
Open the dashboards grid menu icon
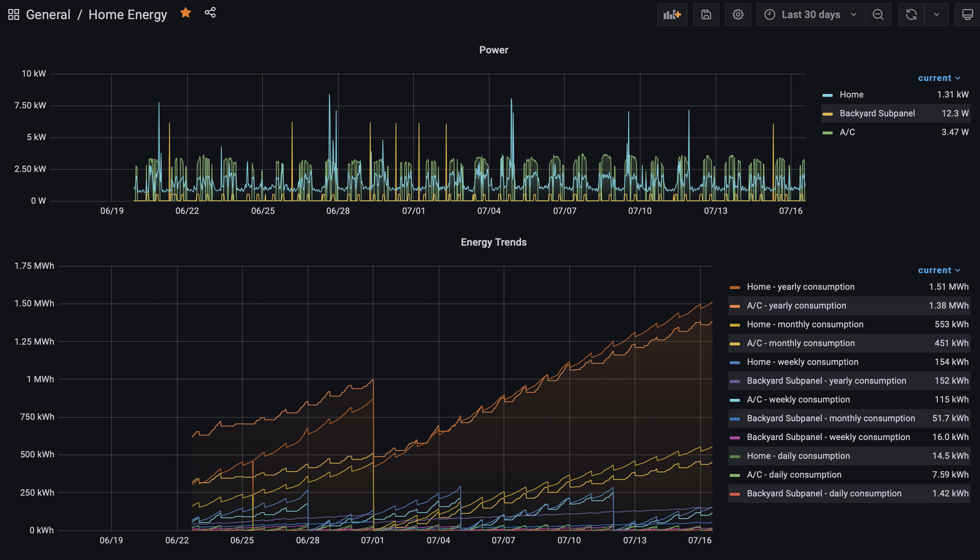pyautogui.click(x=14, y=14)
